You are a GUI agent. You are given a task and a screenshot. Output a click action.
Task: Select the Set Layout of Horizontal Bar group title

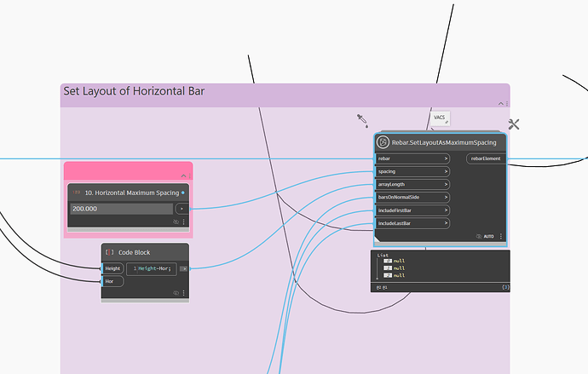[x=134, y=91]
